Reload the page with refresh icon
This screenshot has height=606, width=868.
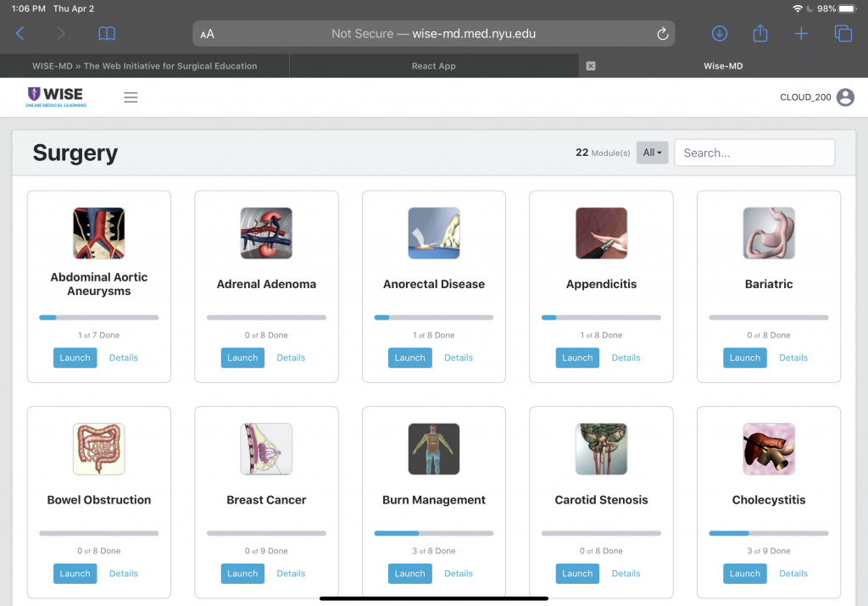point(663,34)
